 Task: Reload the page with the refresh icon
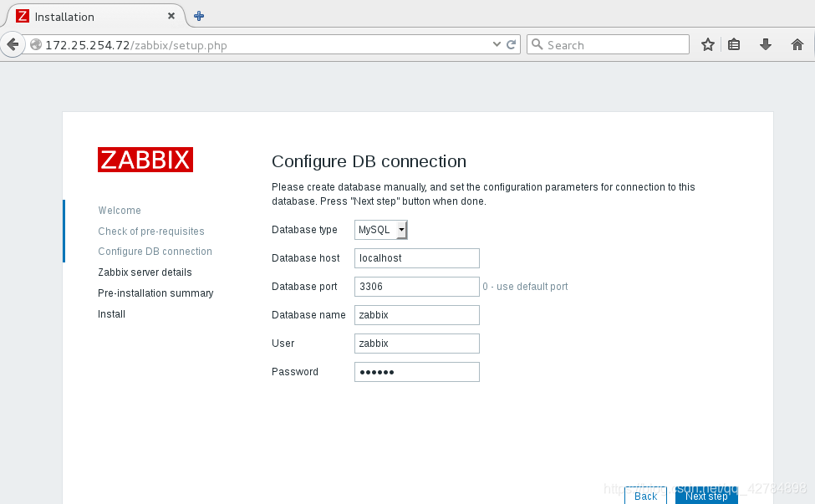coord(511,44)
